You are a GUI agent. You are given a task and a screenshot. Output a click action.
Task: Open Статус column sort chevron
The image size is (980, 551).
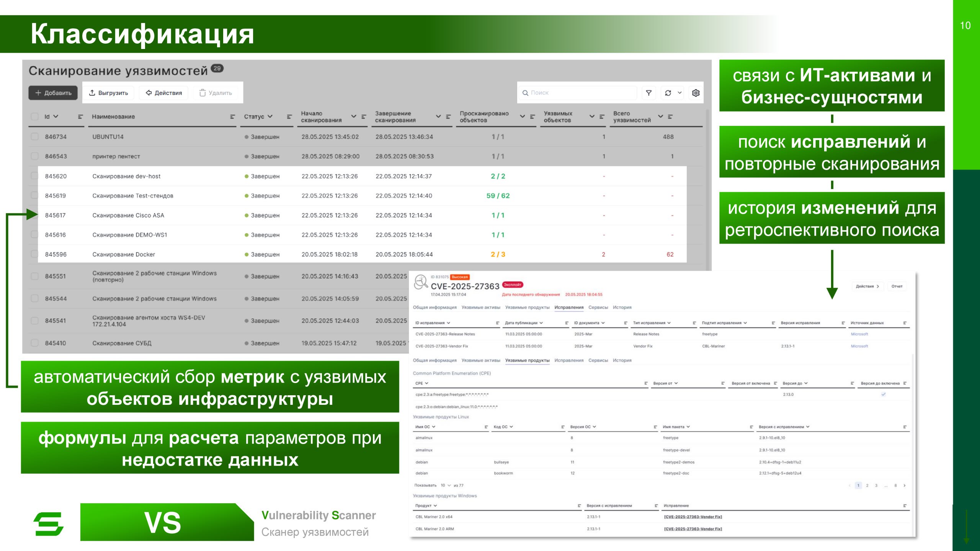[270, 116]
